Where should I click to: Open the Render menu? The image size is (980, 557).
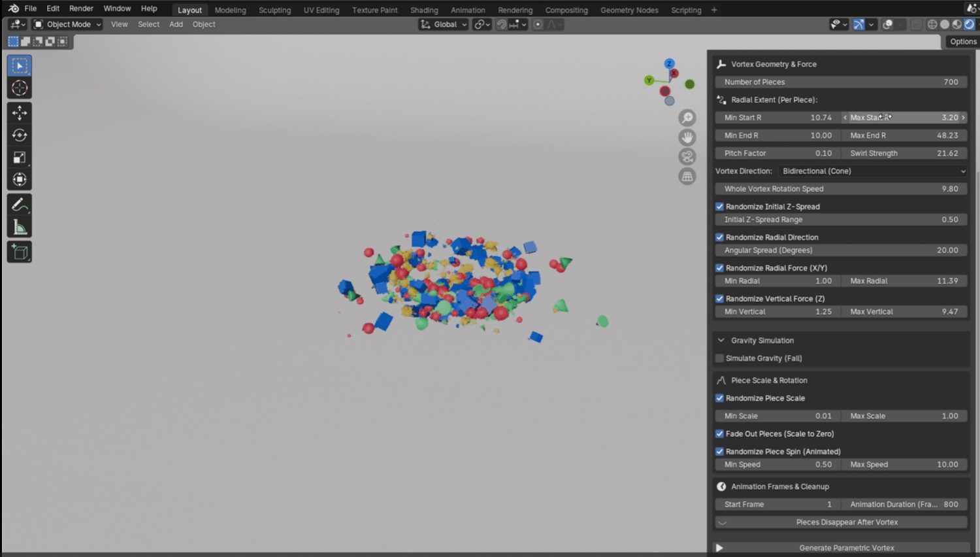point(82,8)
